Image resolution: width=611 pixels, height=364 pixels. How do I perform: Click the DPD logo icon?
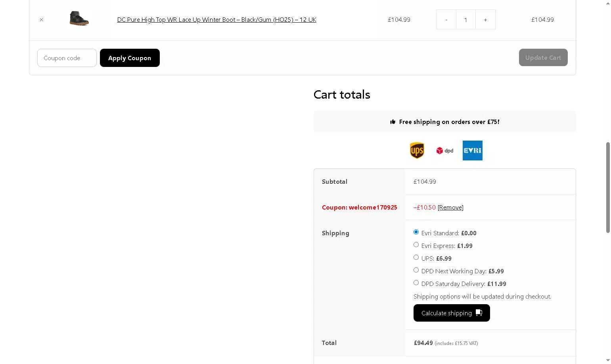pyautogui.click(x=444, y=151)
